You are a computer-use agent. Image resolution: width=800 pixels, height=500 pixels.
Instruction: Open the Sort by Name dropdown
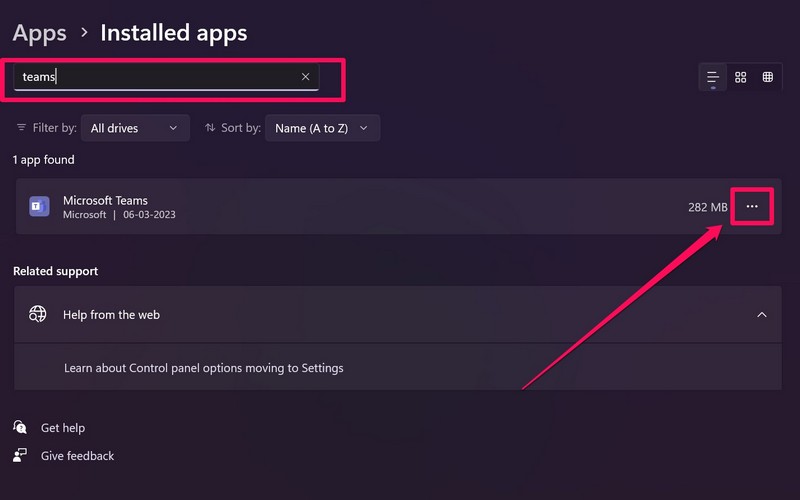322,128
